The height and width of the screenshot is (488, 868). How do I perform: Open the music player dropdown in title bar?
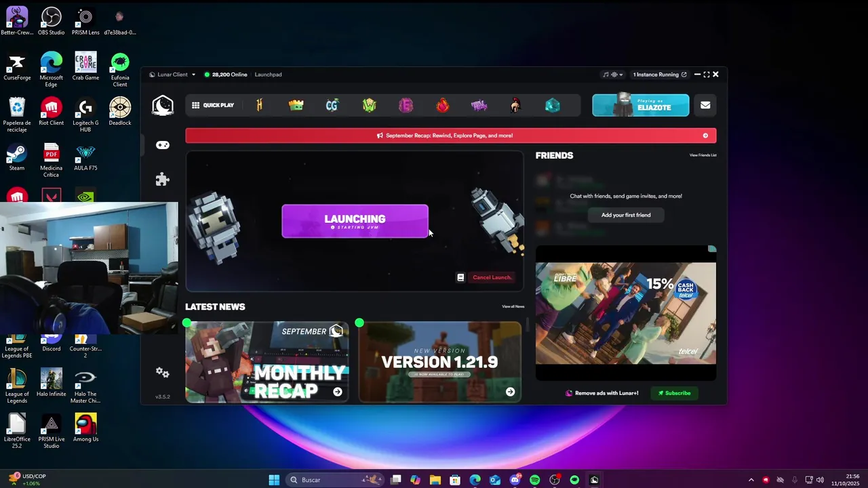click(613, 75)
